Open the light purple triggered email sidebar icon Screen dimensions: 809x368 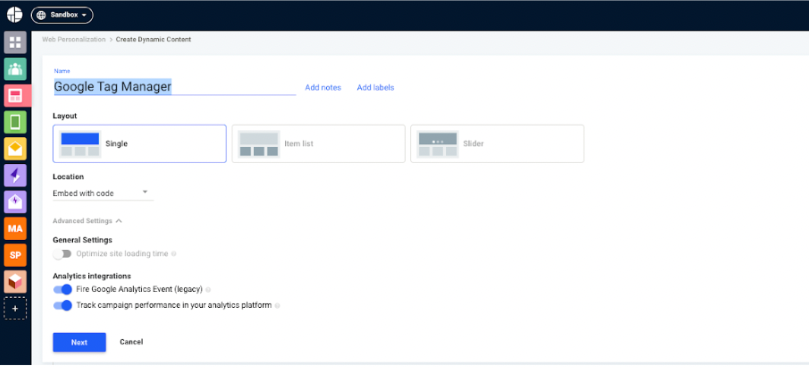coord(15,202)
